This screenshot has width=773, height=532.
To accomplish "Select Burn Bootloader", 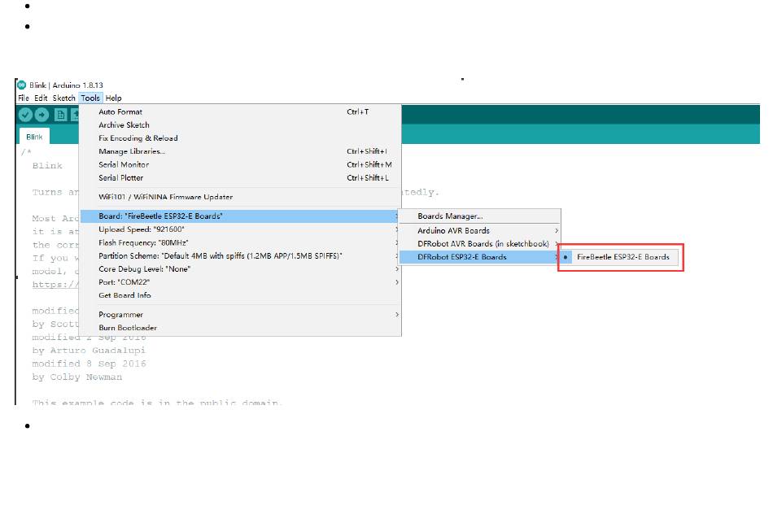I will [x=241, y=328].
